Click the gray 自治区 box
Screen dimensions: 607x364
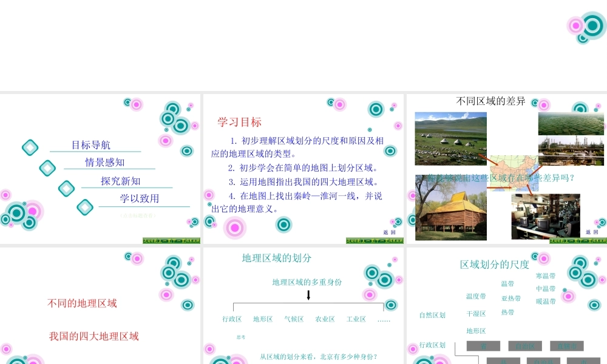525,346
